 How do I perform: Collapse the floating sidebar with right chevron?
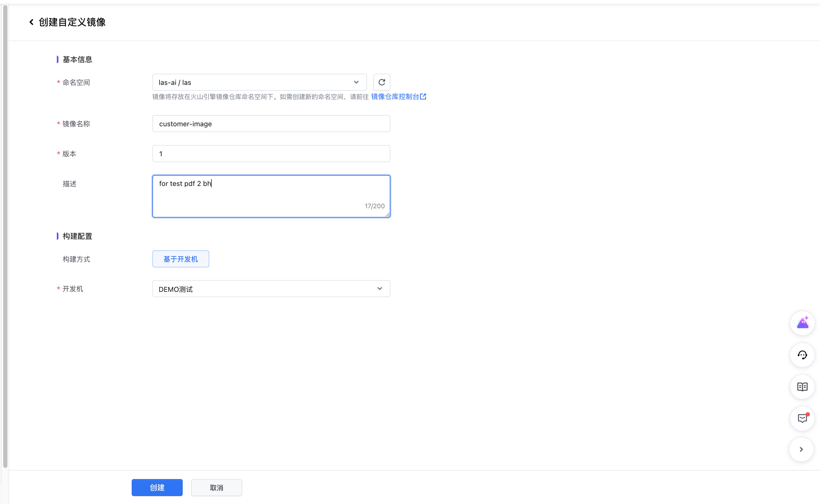pyautogui.click(x=801, y=449)
